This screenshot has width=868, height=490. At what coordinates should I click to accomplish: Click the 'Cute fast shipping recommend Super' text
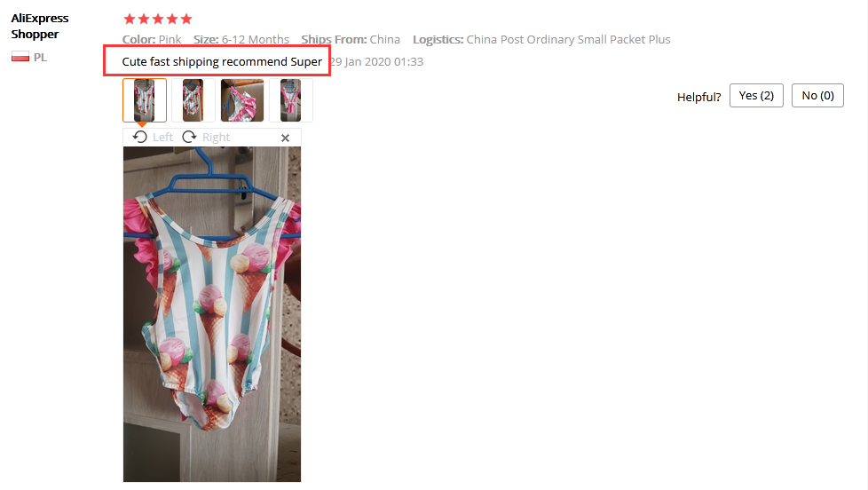(222, 61)
